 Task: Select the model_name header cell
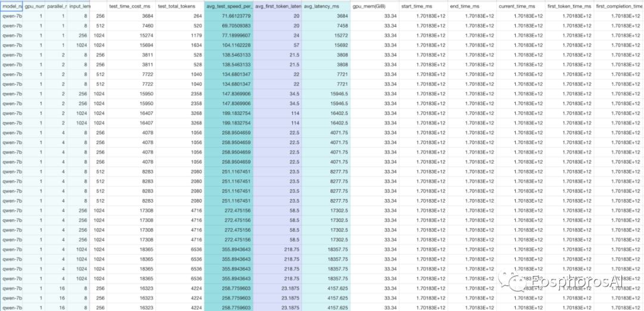click(12, 6)
